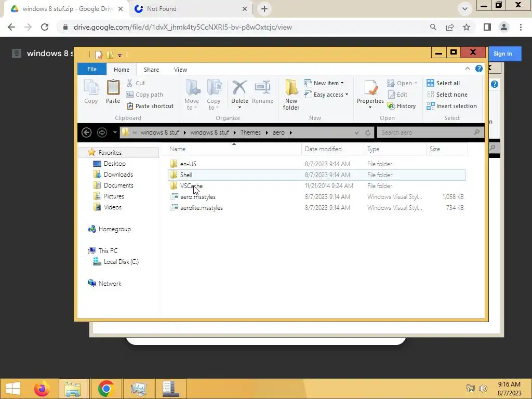
Task: Click This PC in the navigation pane
Action: click(108, 251)
